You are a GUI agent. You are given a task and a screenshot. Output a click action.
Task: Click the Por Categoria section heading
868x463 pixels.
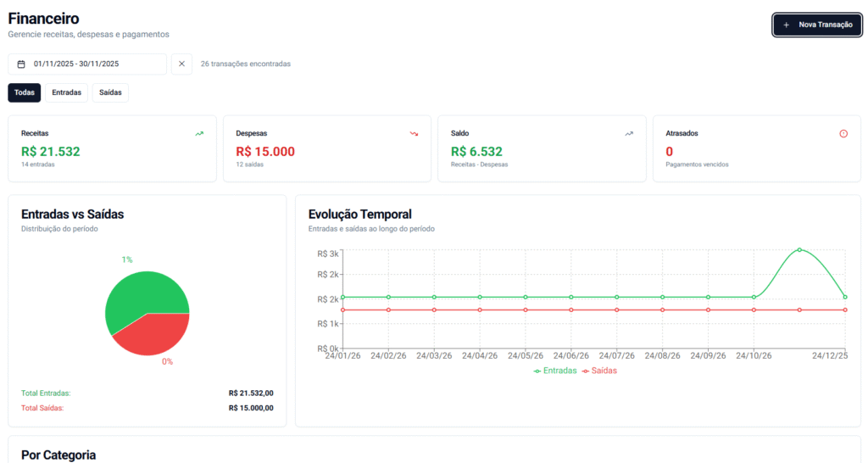click(x=58, y=455)
